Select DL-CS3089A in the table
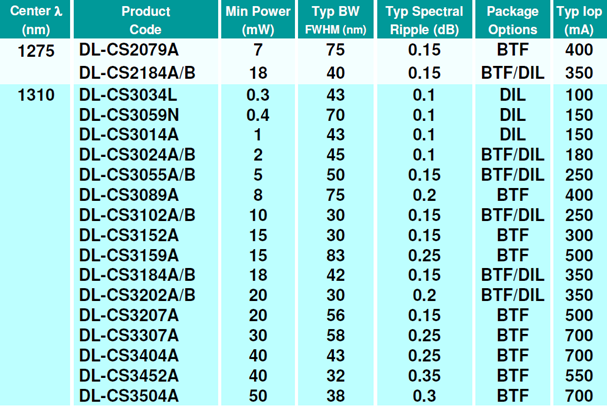 click(x=129, y=195)
